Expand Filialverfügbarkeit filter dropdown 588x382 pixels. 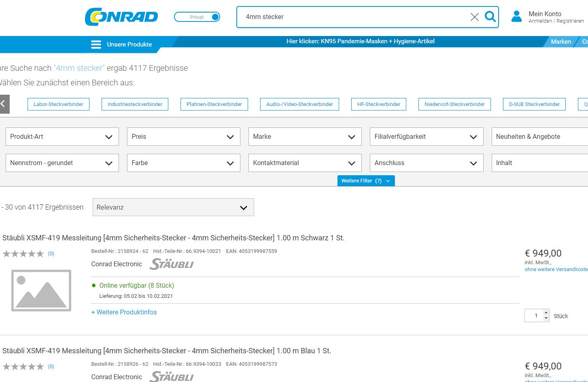click(427, 137)
